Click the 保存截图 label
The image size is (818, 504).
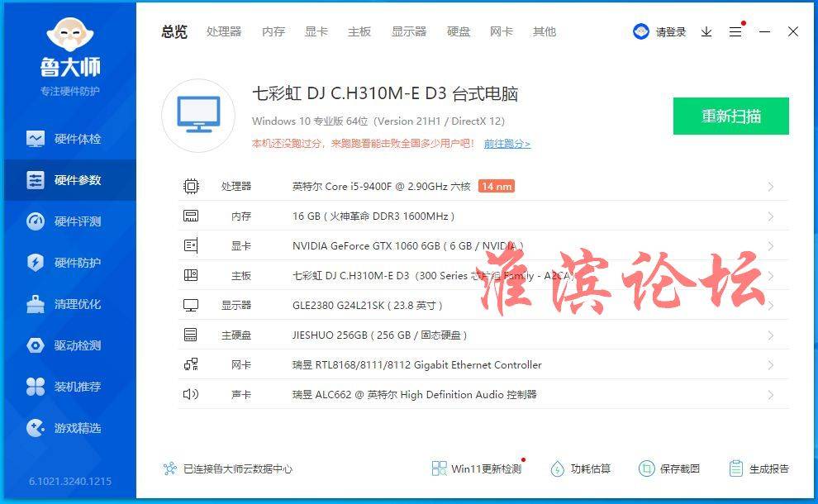[680, 468]
